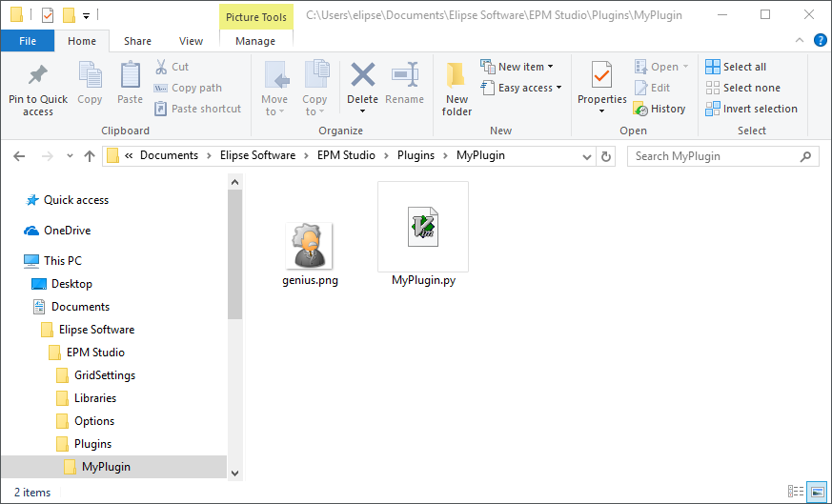Open Properties from the ribbon
This screenshot has width=832, height=504.
[601, 76]
